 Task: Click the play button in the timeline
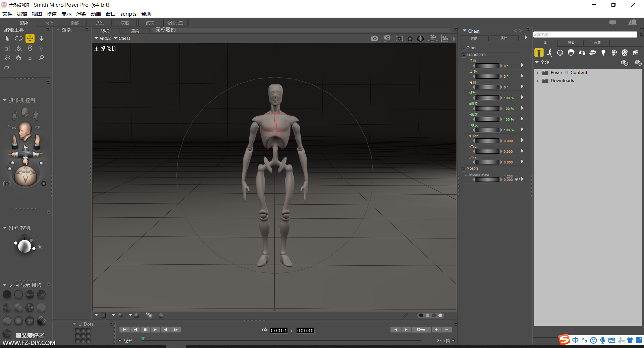point(155,330)
